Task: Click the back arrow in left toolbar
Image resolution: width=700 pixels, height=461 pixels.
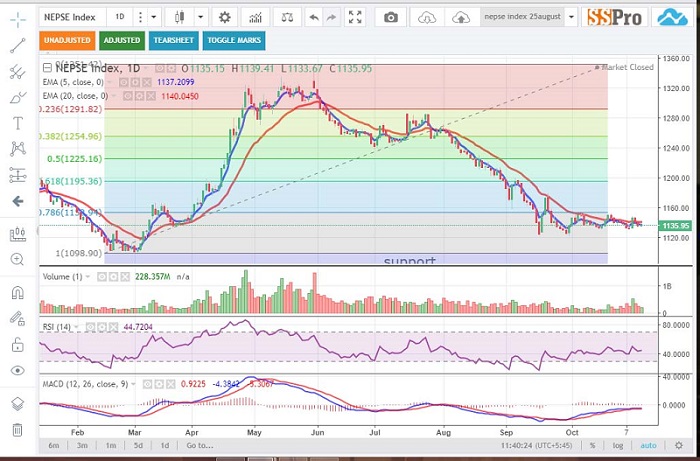Action: pos(18,201)
